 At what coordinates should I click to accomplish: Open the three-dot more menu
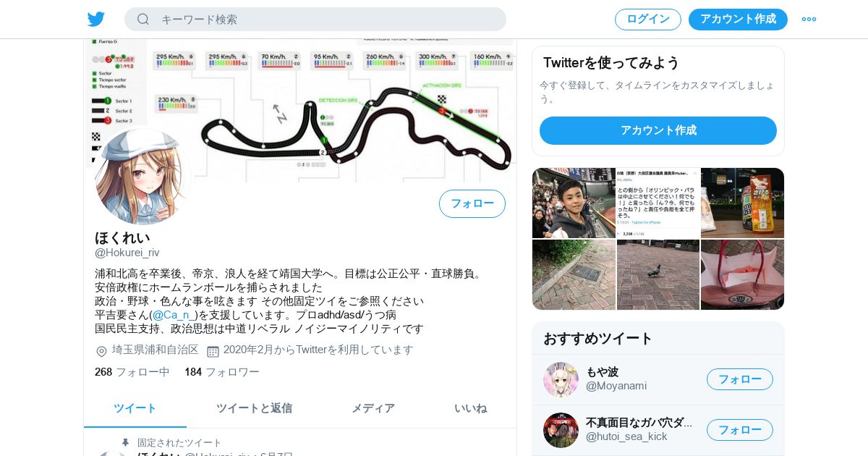click(809, 20)
